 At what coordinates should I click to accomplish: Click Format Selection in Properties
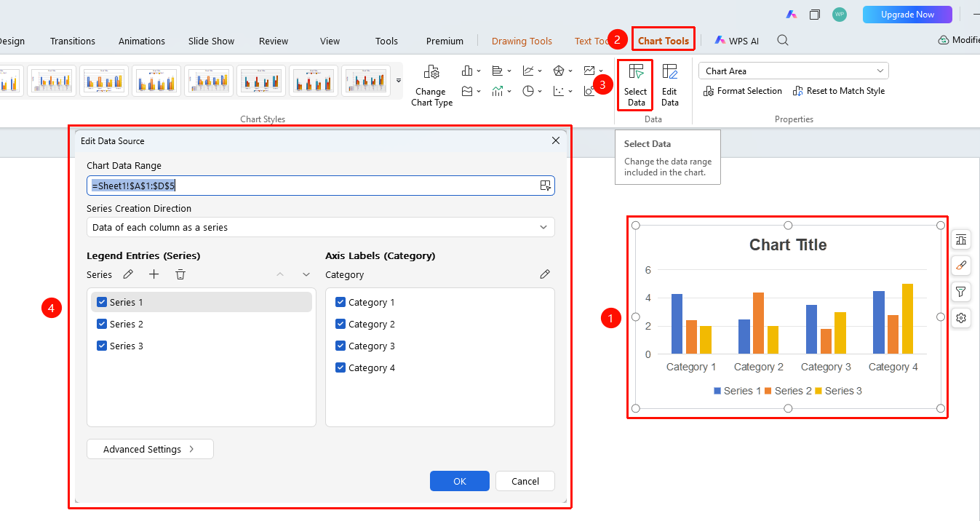tap(743, 91)
